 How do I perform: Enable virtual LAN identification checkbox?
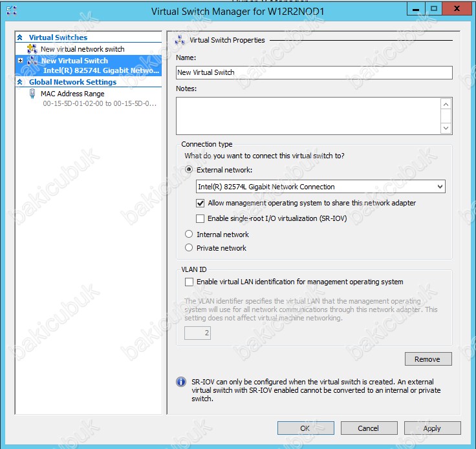(x=189, y=282)
